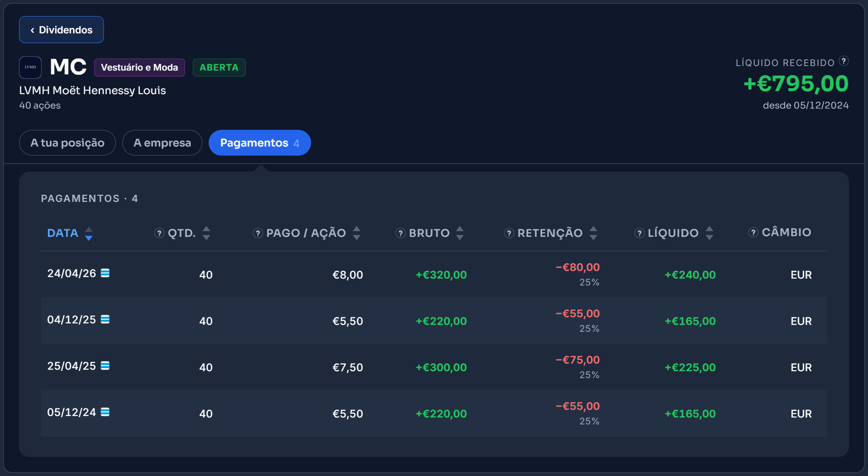The height and width of the screenshot is (476, 868).
Task: Click total net received +€795,00
Action: (796, 84)
